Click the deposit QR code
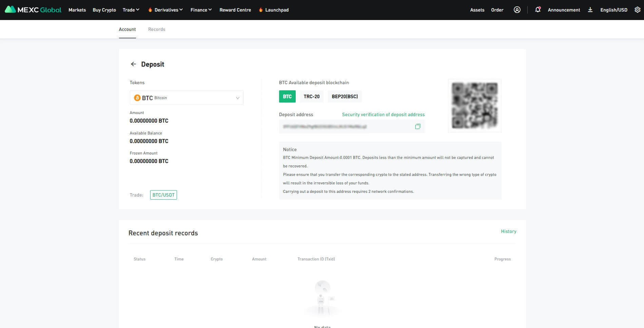This screenshot has height=328, width=644. (x=474, y=106)
